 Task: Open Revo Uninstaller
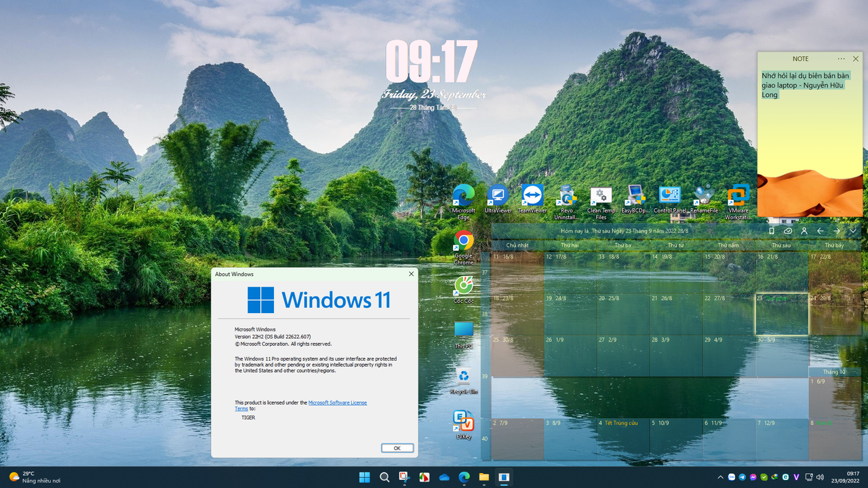[567, 197]
